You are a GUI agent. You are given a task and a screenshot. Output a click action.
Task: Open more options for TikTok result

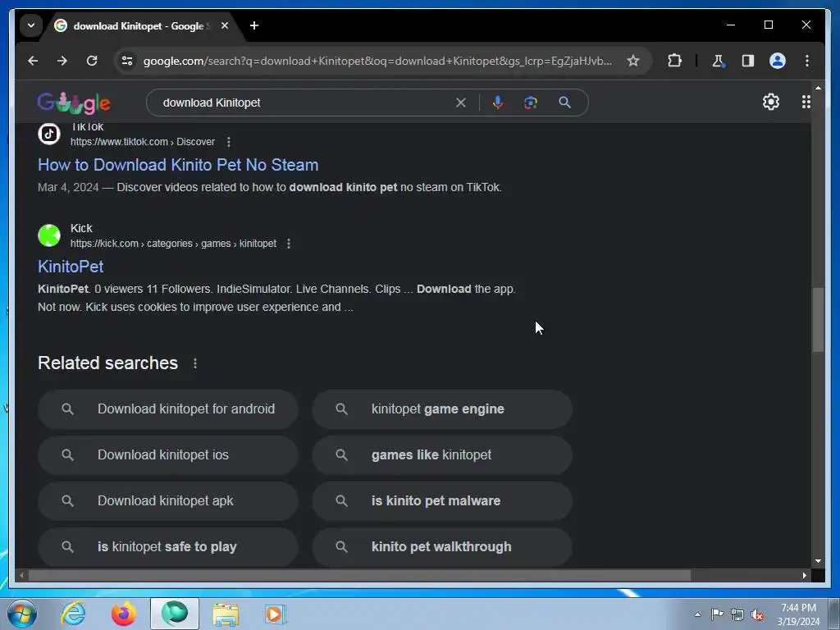pos(229,142)
